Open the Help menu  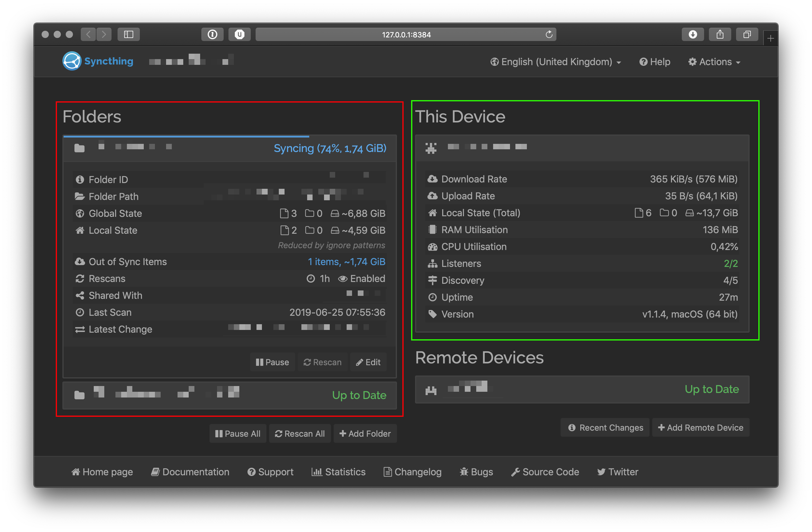[654, 62]
